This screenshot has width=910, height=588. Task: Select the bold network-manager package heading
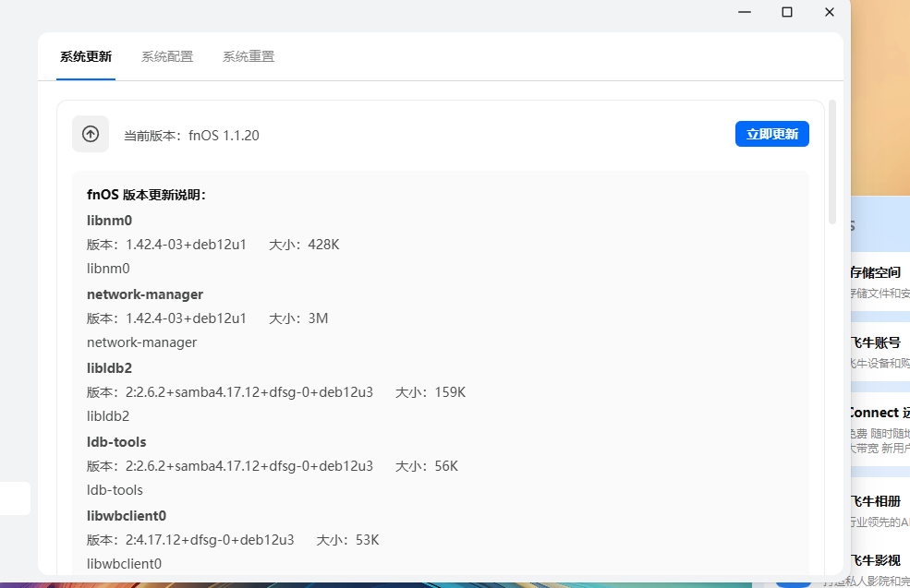tap(145, 294)
